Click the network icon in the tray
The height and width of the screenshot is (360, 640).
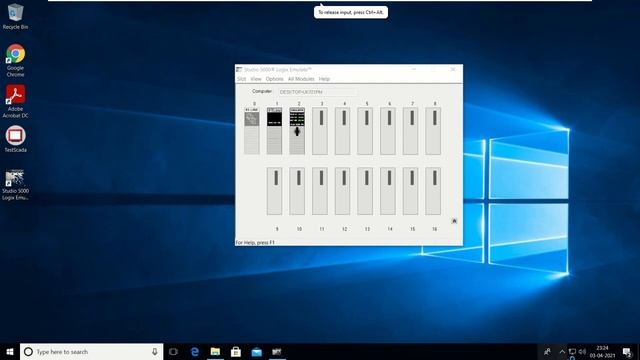coord(572,351)
